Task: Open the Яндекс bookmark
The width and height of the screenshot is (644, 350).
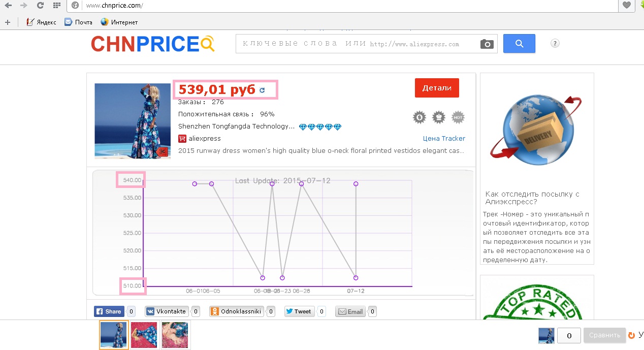Action: (x=42, y=22)
